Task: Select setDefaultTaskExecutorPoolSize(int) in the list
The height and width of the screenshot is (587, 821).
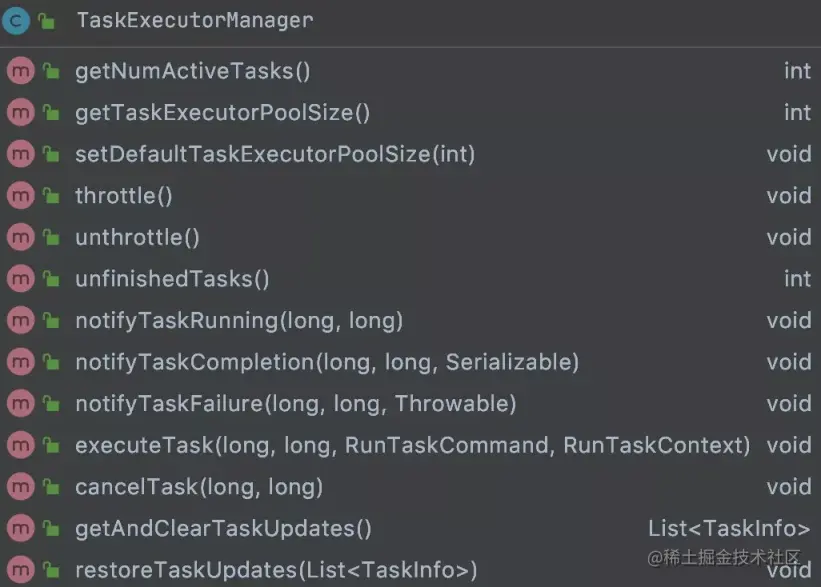Action: coord(275,155)
